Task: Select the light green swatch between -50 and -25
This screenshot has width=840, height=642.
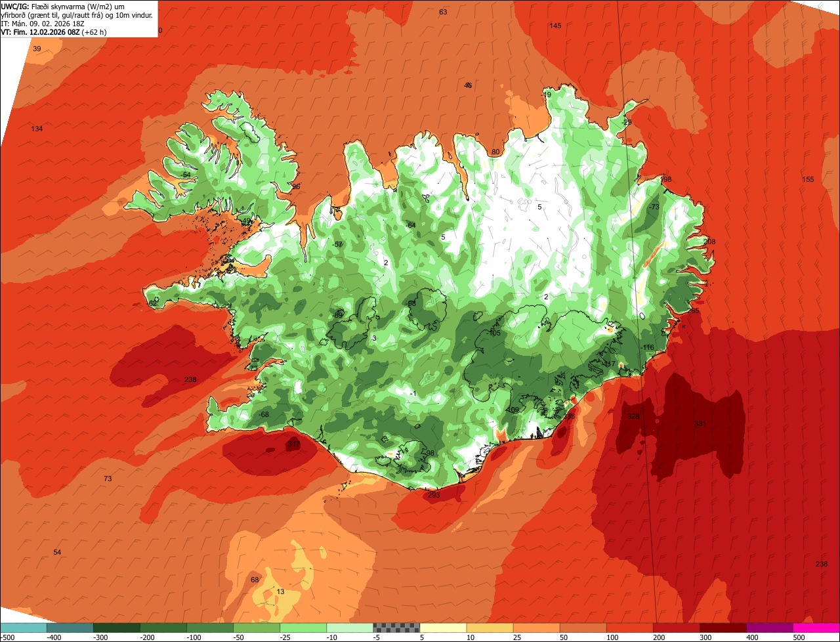Action: [x=257, y=628]
